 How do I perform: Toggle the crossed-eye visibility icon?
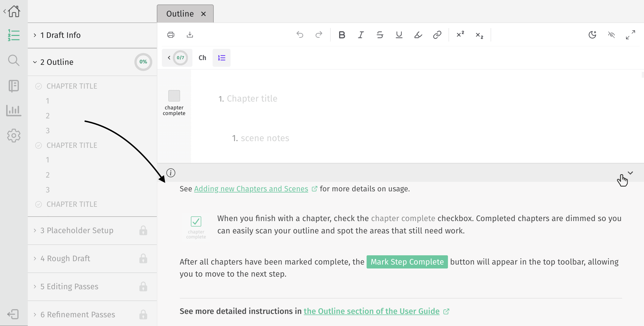pos(611,35)
